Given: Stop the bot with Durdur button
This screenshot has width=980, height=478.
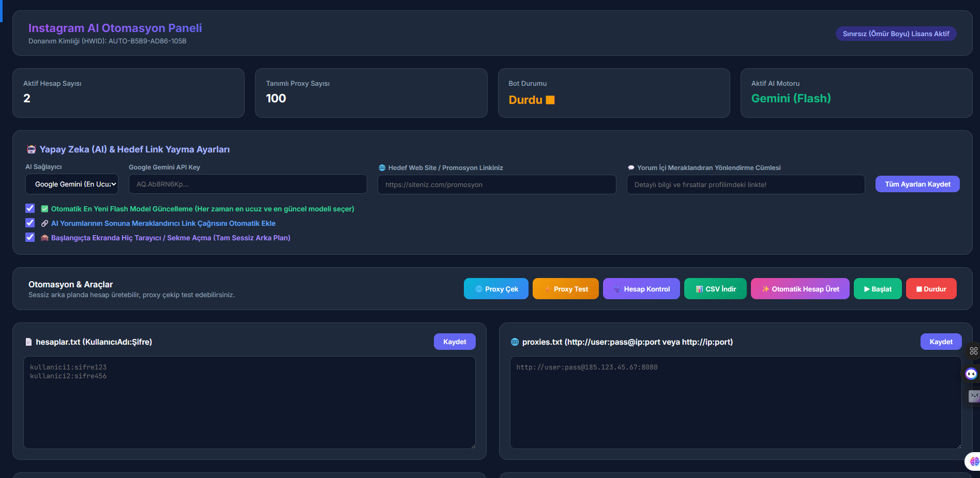Looking at the screenshot, I should point(931,289).
